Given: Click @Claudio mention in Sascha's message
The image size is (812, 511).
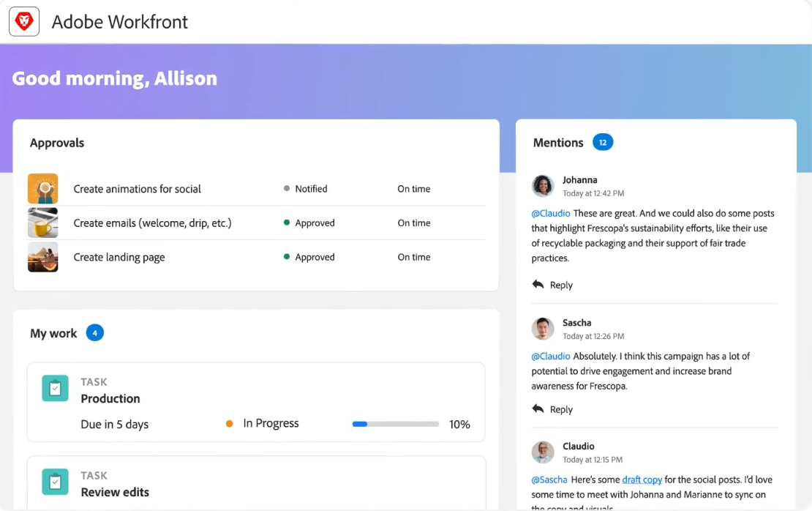Looking at the screenshot, I should (551, 357).
